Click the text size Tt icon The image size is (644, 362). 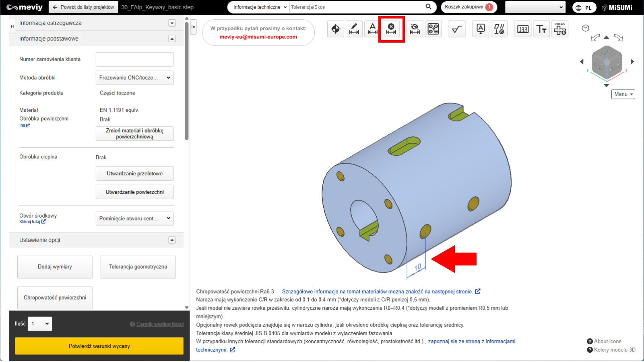[541, 29]
